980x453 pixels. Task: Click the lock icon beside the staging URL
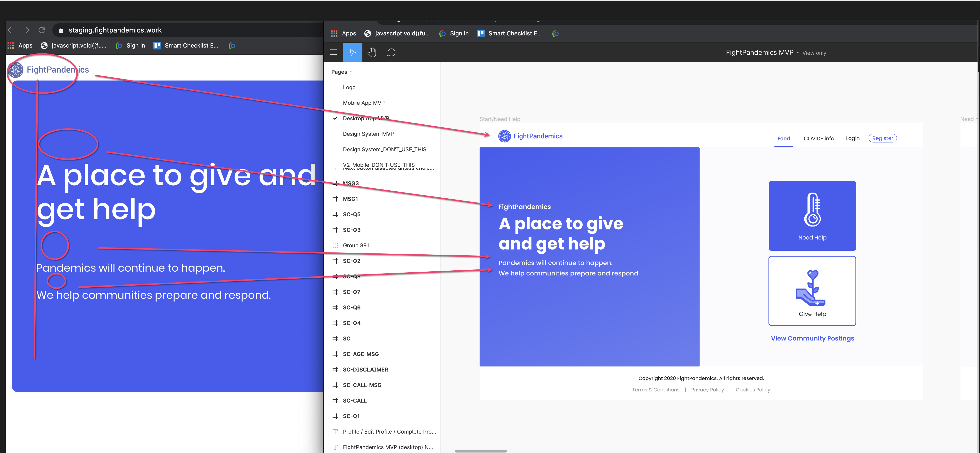(x=61, y=30)
